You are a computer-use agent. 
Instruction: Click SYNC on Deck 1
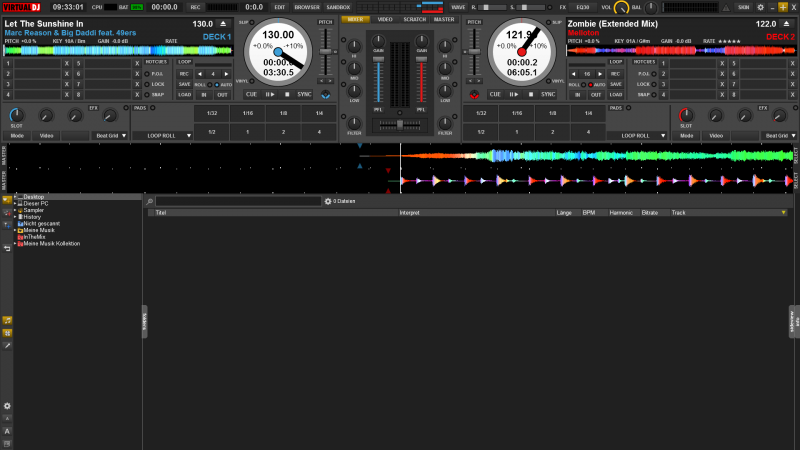click(305, 94)
